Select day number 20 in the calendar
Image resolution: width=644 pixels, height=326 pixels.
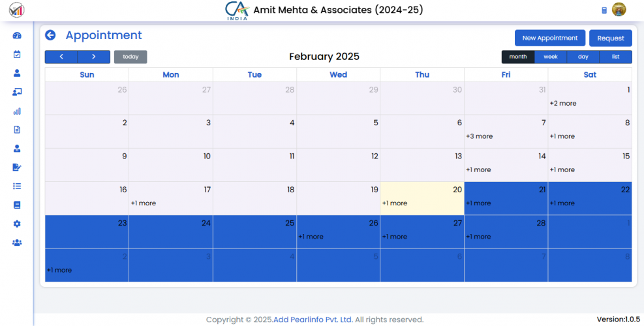tap(457, 190)
